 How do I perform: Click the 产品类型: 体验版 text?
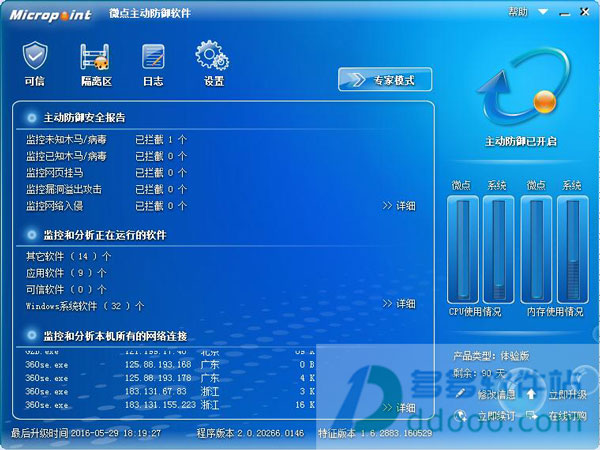pos(491,356)
